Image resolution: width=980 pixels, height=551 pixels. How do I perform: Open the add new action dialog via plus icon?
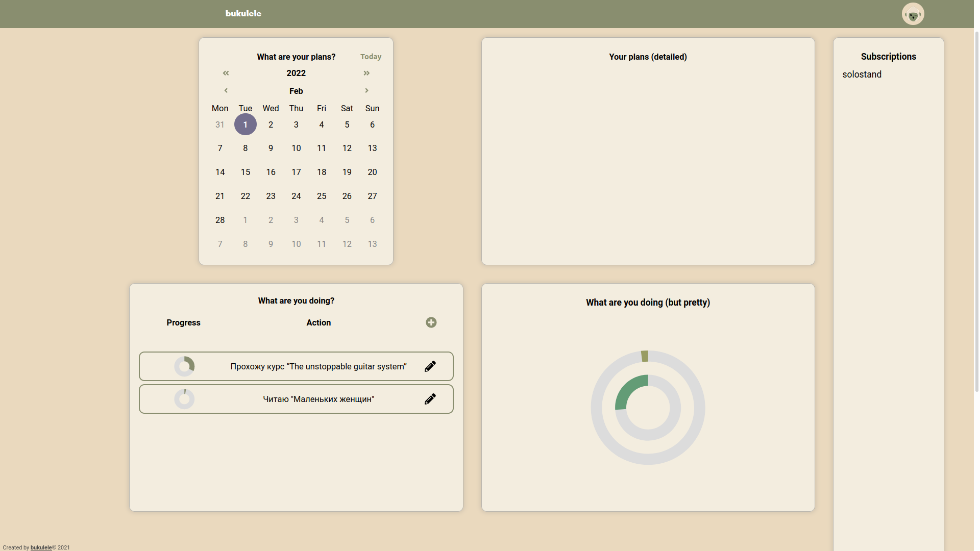click(431, 322)
